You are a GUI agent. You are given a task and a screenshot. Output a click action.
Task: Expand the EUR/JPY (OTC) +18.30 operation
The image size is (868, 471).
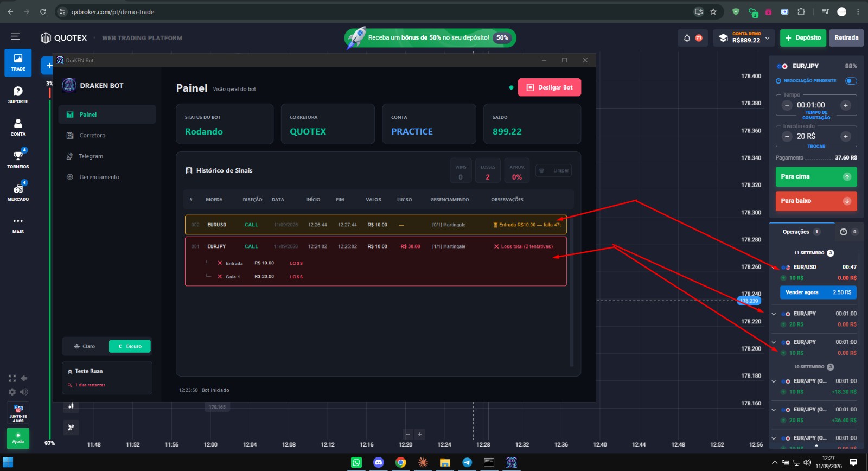(x=774, y=381)
